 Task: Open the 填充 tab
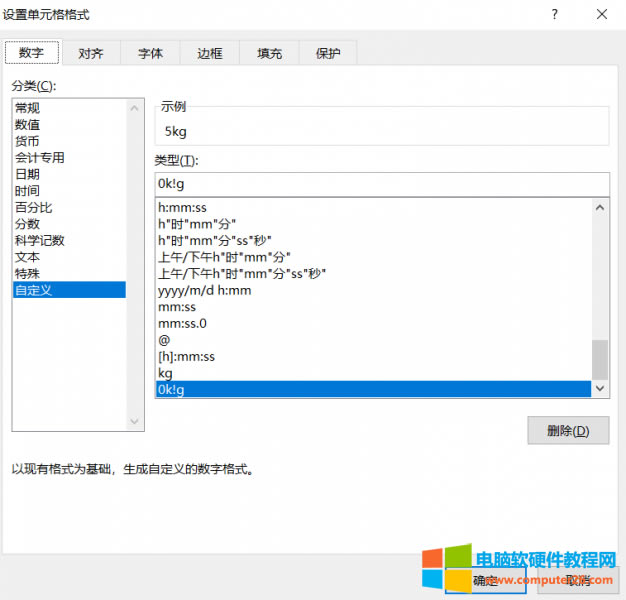(x=269, y=53)
